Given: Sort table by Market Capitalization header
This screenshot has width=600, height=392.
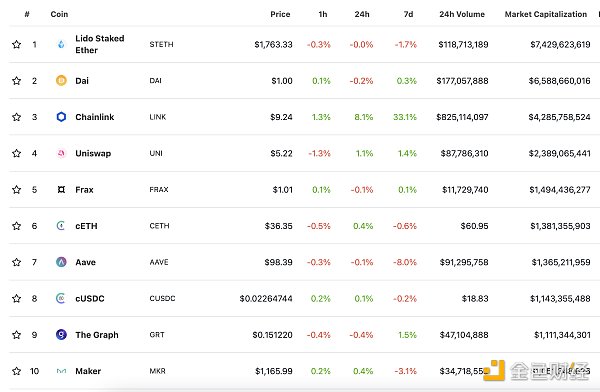Looking at the screenshot, I should pyautogui.click(x=546, y=14).
